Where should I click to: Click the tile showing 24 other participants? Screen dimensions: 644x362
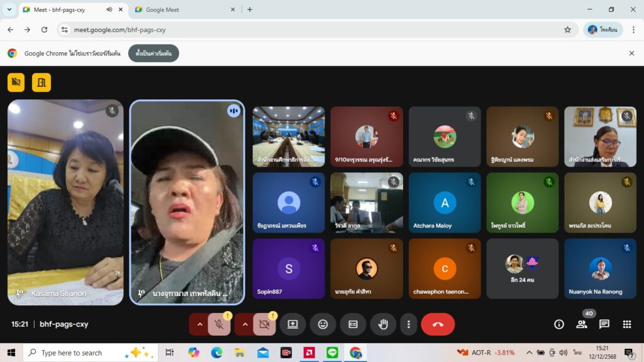click(x=522, y=268)
